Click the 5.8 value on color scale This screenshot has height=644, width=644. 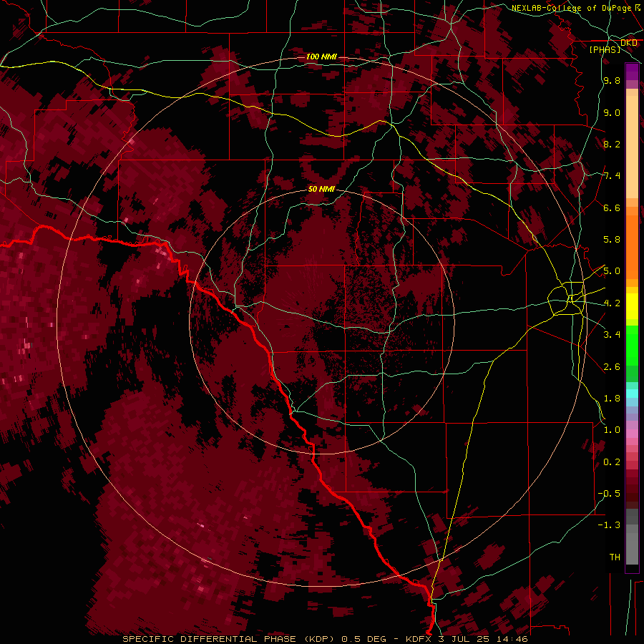(612, 240)
